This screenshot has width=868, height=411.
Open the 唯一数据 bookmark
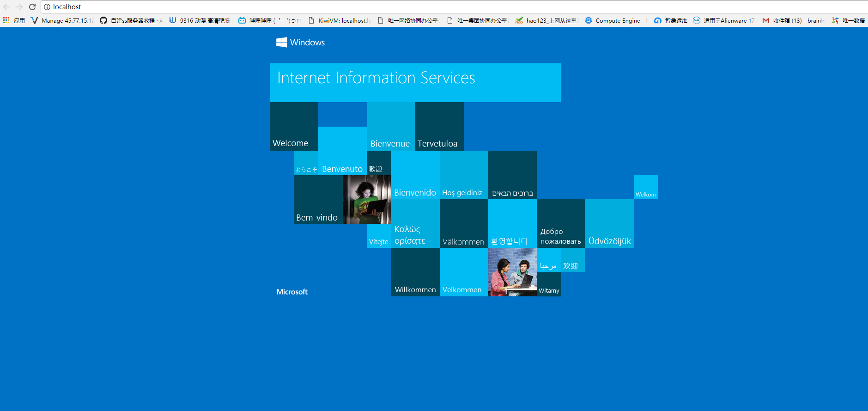pyautogui.click(x=848, y=20)
